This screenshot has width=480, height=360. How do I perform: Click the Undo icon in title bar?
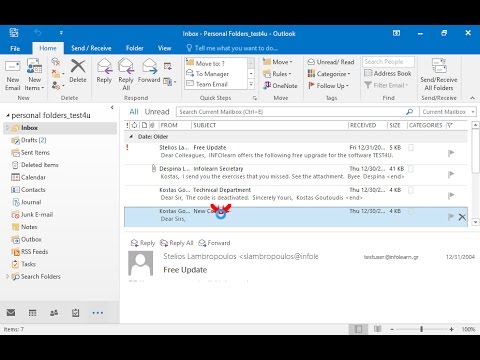pos(38,33)
